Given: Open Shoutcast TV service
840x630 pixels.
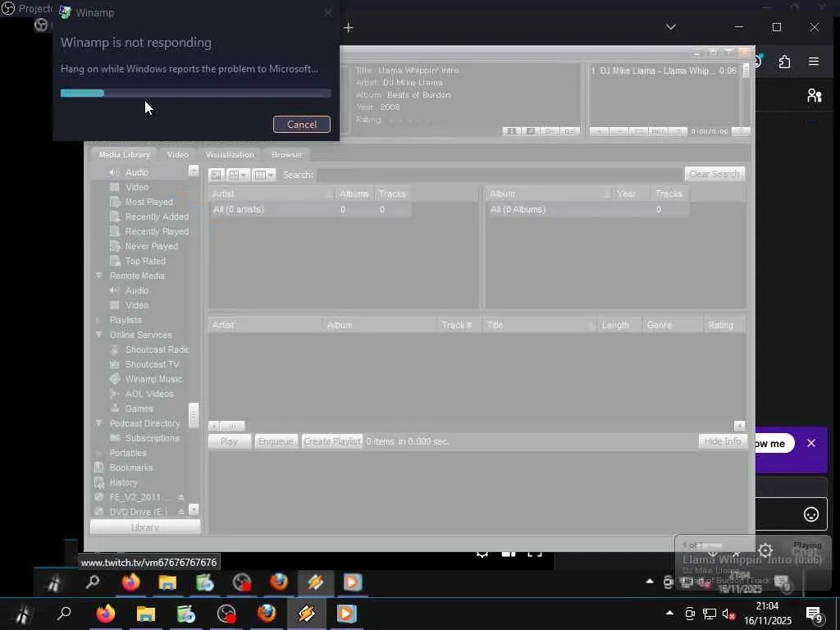Looking at the screenshot, I should 152,364.
